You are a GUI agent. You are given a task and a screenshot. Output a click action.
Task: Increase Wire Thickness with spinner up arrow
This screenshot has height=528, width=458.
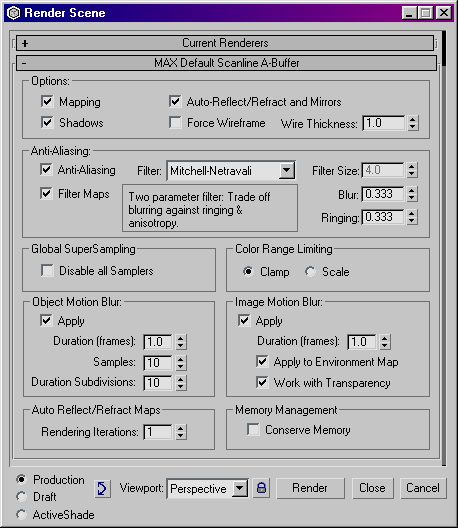click(x=412, y=119)
